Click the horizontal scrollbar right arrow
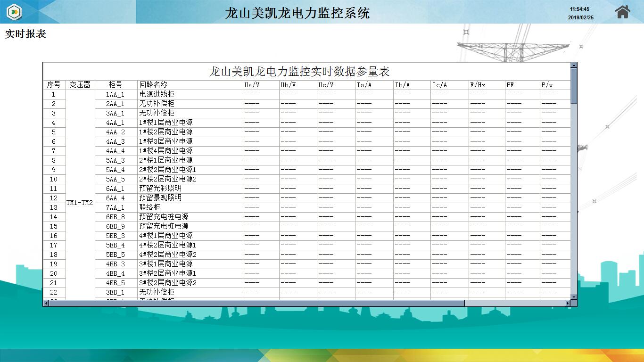Screen dimensions: 644x362 568,303
